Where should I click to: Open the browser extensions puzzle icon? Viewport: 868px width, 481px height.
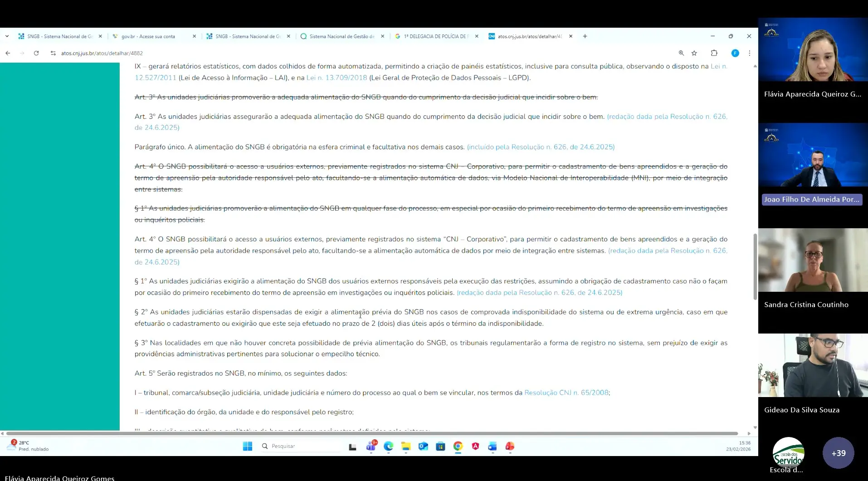click(714, 53)
